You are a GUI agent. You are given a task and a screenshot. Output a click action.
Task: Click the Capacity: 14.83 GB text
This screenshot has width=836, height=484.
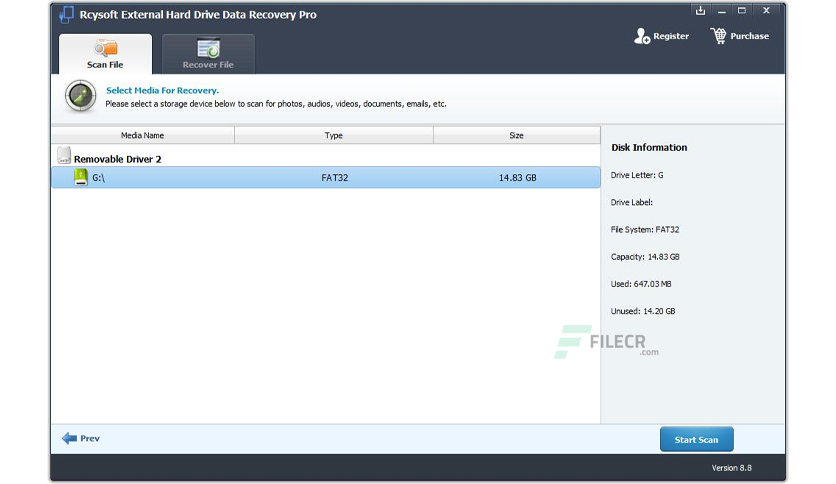[645, 257]
